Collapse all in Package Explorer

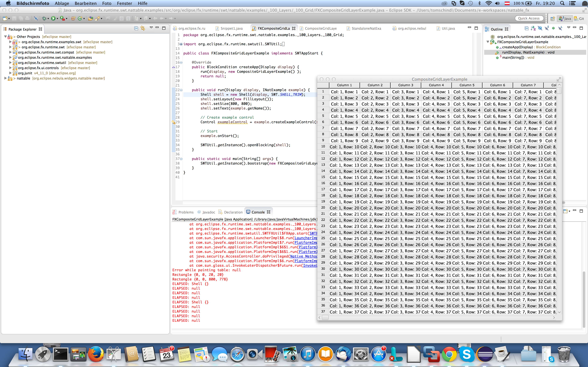[136, 28]
